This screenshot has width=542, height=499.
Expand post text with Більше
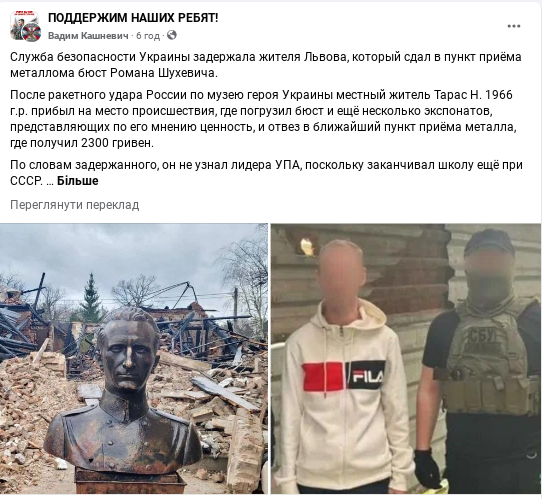pyautogui.click(x=77, y=181)
